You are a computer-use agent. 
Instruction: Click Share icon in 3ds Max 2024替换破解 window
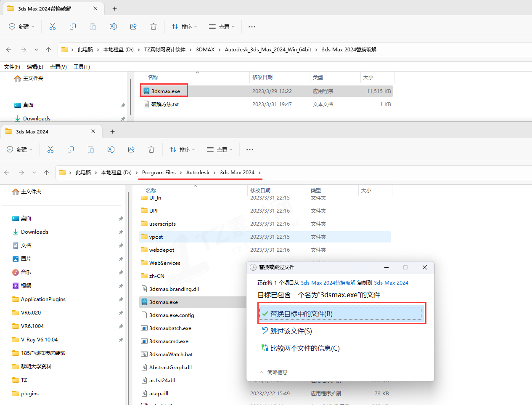(x=133, y=27)
